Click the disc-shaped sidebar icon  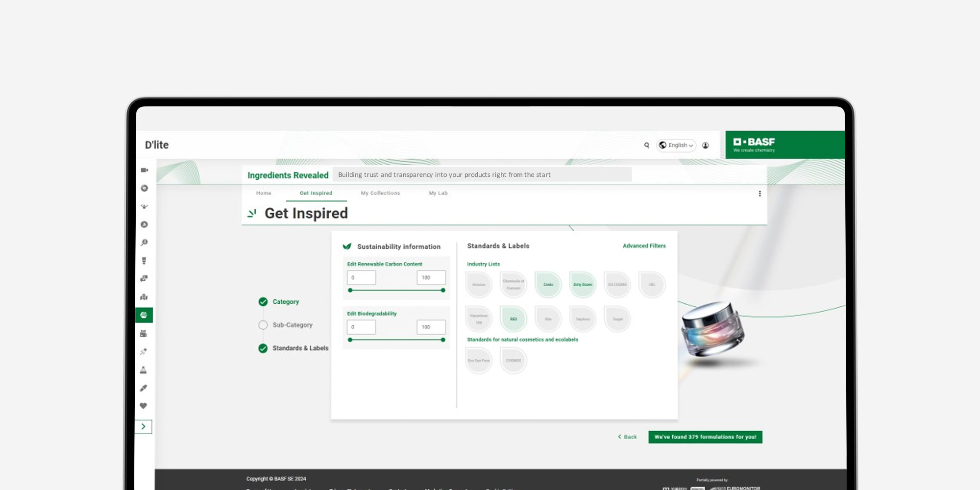click(144, 188)
